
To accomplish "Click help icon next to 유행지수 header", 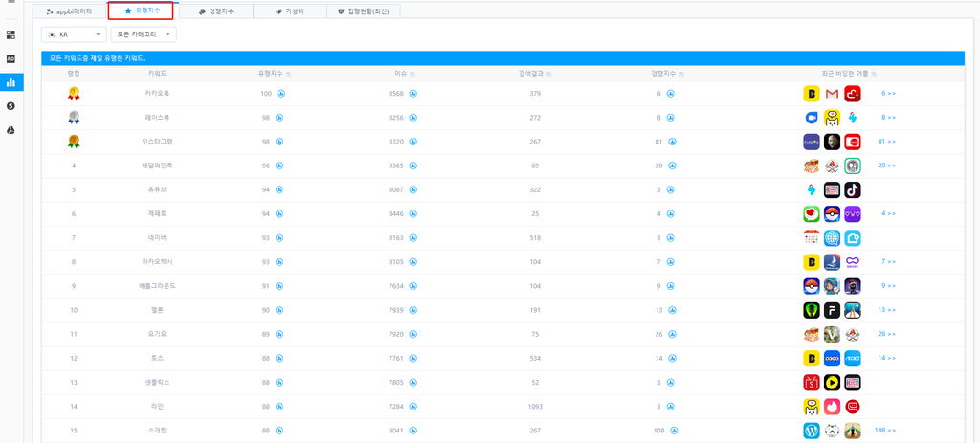I will click(x=289, y=74).
